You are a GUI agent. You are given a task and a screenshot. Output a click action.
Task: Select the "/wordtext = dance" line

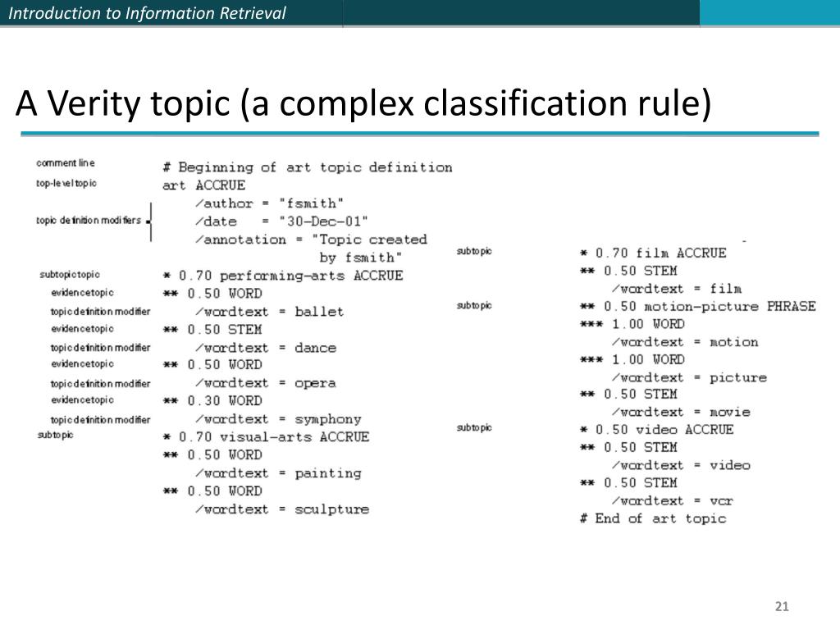point(266,348)
